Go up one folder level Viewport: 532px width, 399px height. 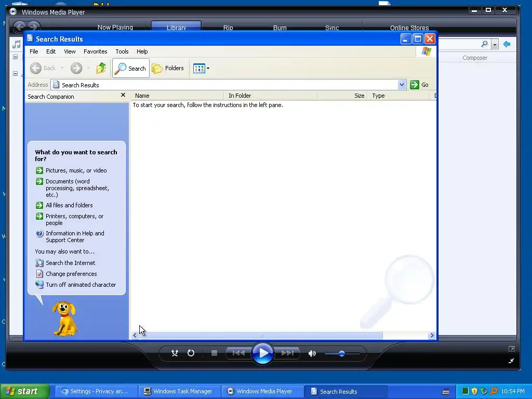101,68
